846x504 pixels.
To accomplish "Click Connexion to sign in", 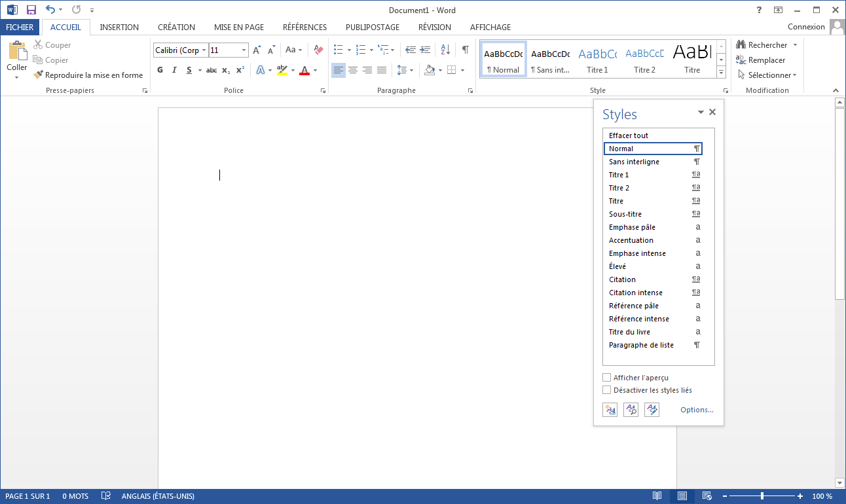I will click(x=806, y=27).
